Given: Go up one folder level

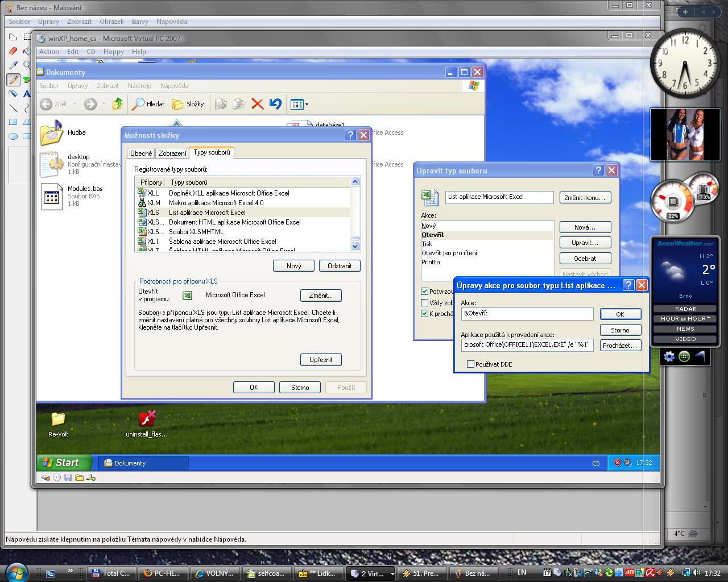Looking at the screenshot, I should point(118,104).
